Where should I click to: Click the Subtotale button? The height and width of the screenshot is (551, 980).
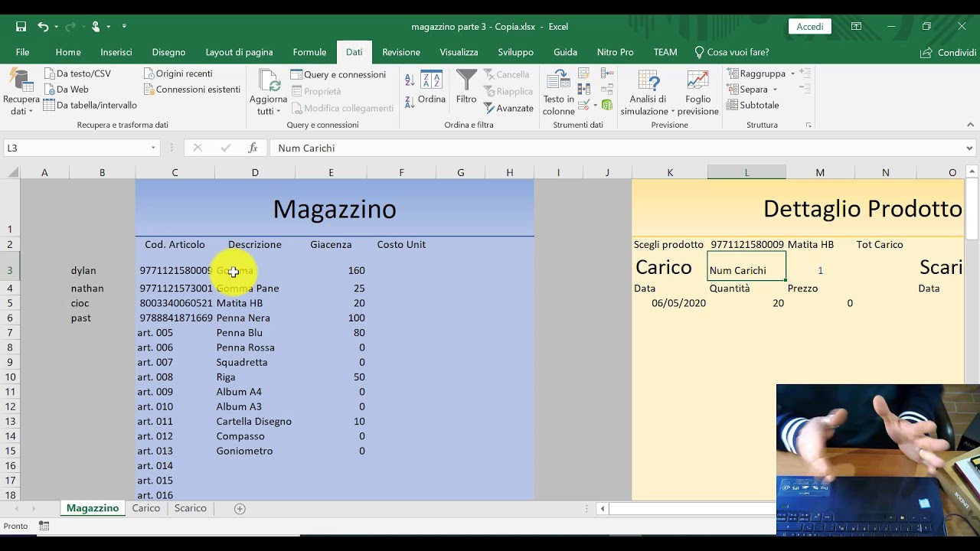coord(753,105)
